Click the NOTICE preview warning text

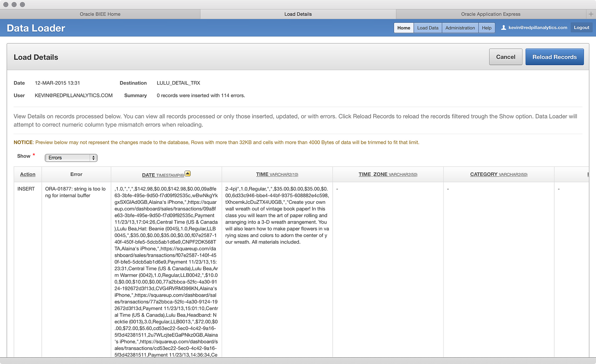[216, 142]
